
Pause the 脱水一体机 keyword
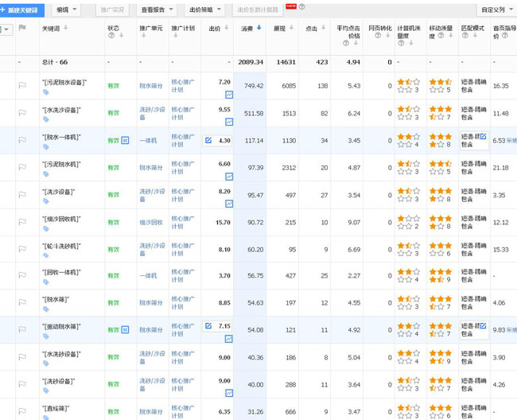pyautogui.click(x=125, y=141)
